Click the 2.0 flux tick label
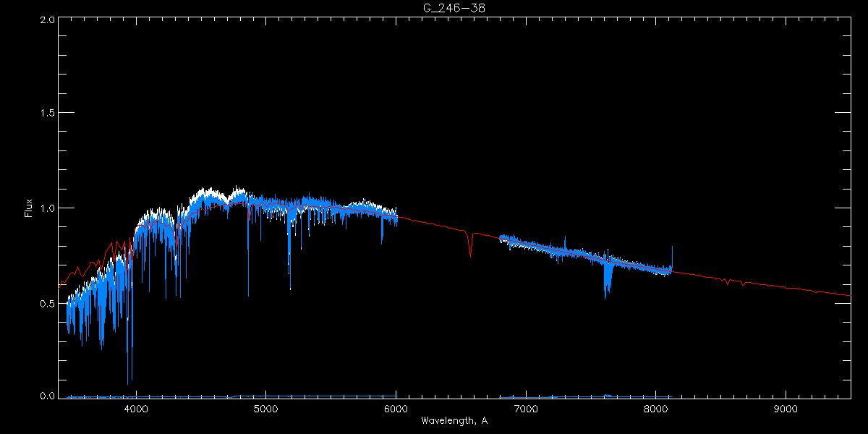Image resolution: width=868 pixels, height=434 pixels. point(46,20)
